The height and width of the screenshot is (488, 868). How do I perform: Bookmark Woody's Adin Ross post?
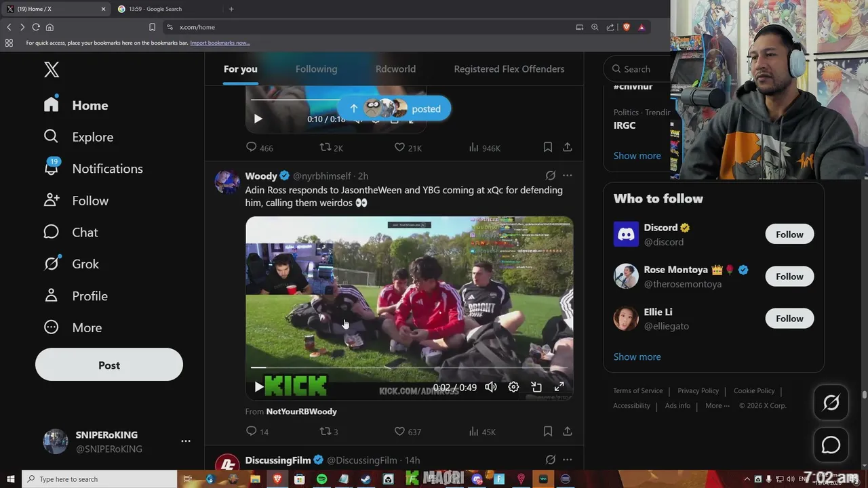pos(547,431)
